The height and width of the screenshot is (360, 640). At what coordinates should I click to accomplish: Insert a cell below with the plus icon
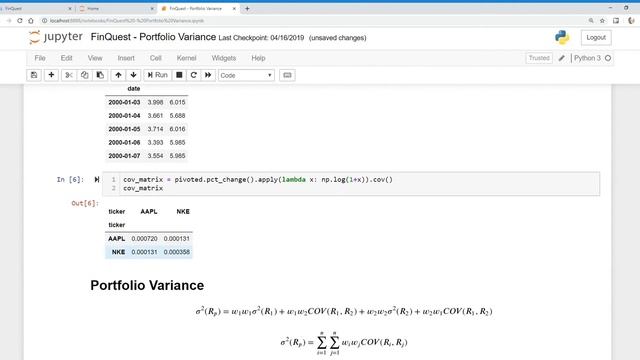point(51,75)
